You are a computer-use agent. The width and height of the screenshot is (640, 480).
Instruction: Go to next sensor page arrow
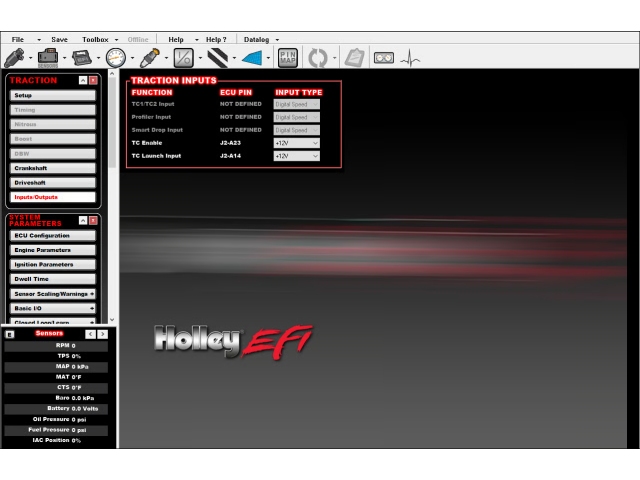tap(102, 334)
